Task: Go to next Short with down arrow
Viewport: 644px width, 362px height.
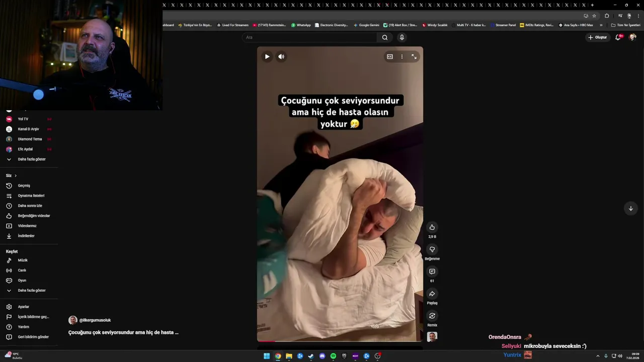Action: click(x=630, y=208)
